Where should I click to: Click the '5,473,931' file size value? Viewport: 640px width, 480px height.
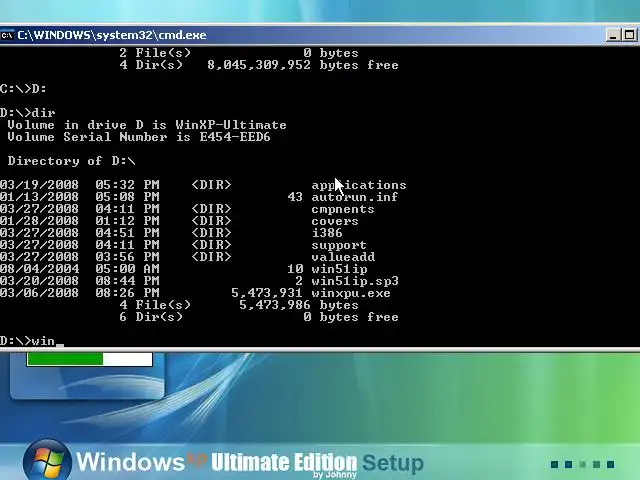click(x=267, y=293)
